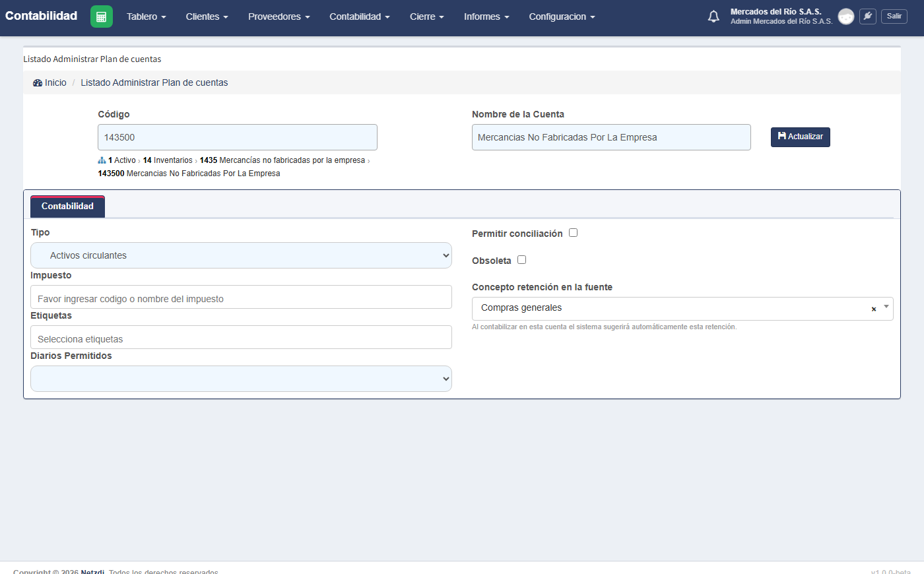Image resolution: width=924 pixels, height=574 pixels.
Task: Click the Etiquetas selection field
Action: pos(241,337)
